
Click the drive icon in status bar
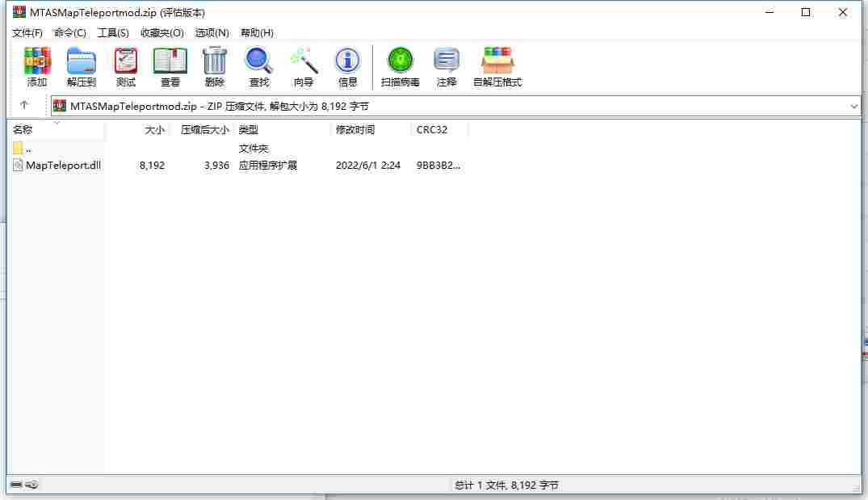(x=16, y=485)
